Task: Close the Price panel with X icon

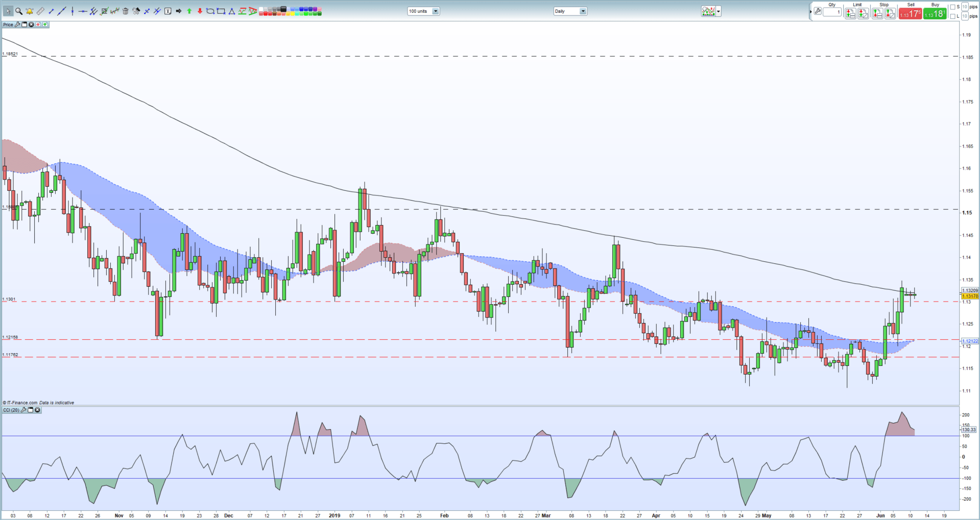Action: click(x=31, y=24)
